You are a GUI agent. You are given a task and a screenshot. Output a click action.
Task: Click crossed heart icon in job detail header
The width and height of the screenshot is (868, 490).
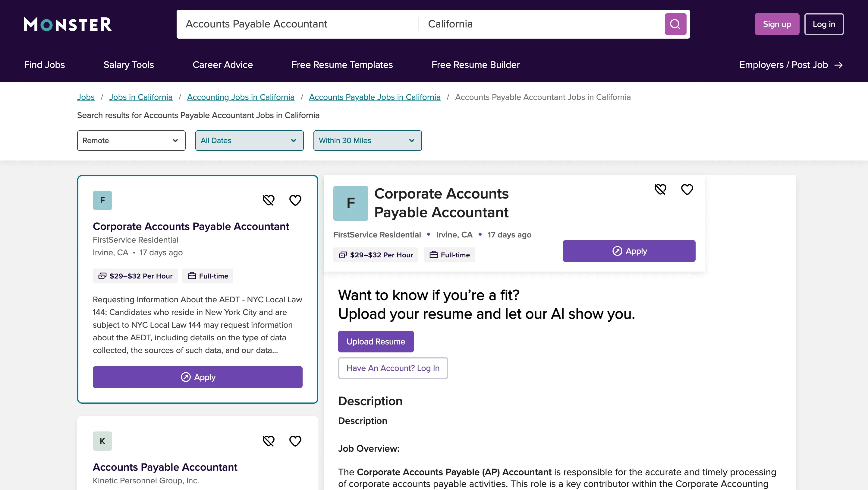(660, 189)
